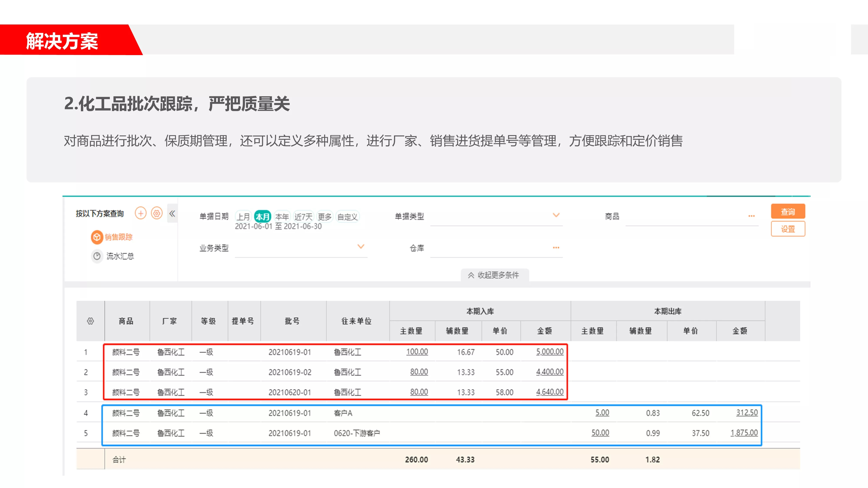The height and width of the screenshot is (488, 868).
Task: Click unit price 62.50 in row 4
Action: tap(700, 413)
